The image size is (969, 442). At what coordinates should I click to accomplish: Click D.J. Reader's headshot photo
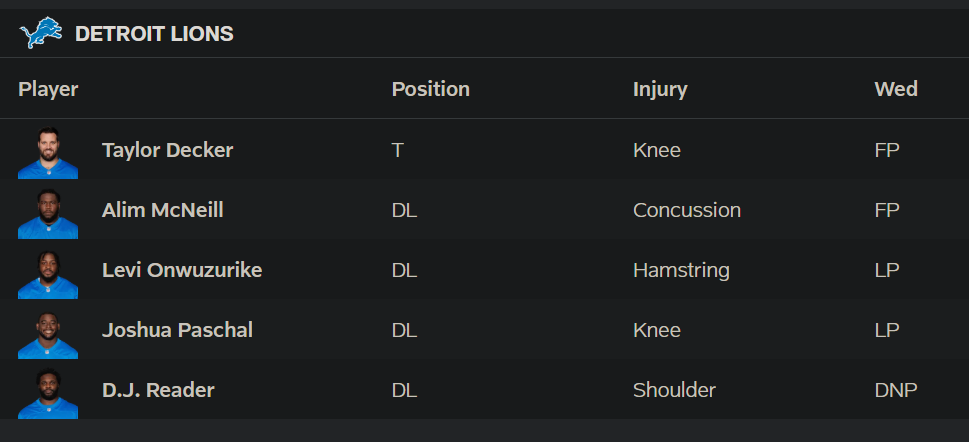[48, 392]
